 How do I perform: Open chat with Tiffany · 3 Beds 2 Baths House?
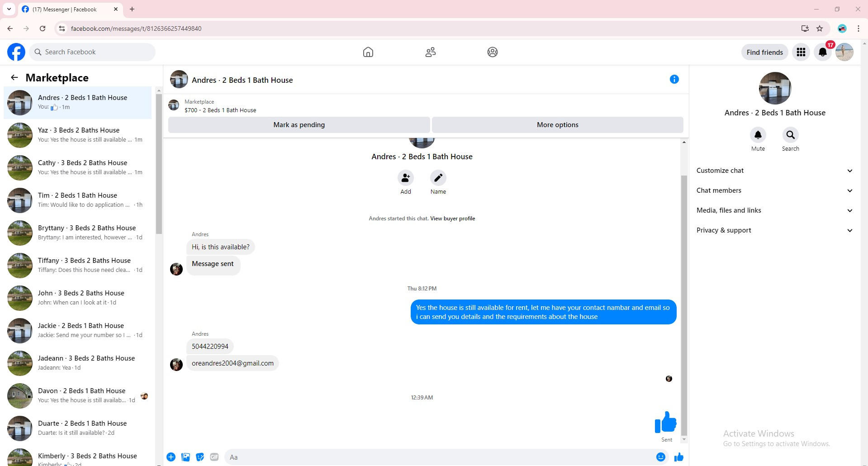[78, 266]
